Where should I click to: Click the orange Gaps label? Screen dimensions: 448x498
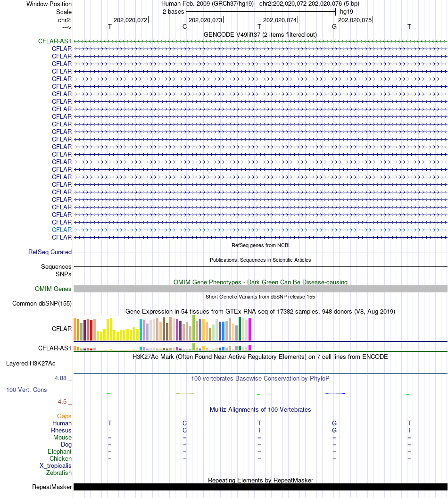64,416
